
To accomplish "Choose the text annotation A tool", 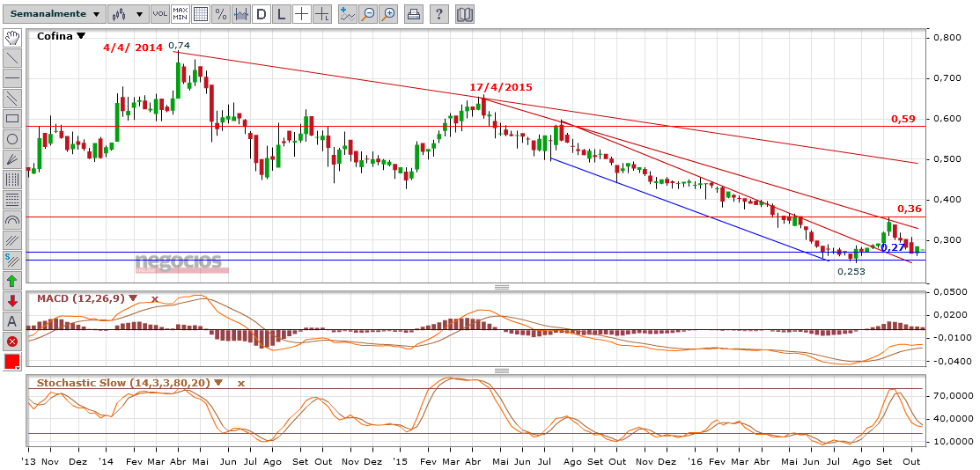I will pos(12,321).
